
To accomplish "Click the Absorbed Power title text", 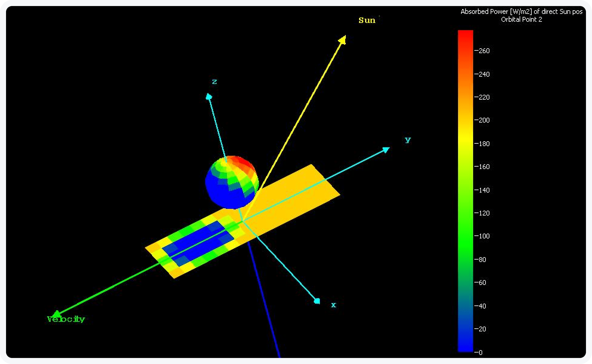I will pos(521,11).
